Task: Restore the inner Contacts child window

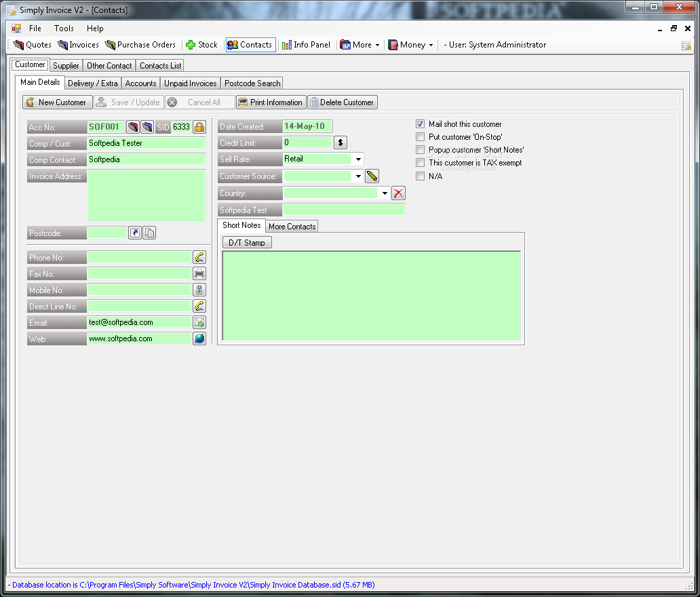Action: click(674, 28)
